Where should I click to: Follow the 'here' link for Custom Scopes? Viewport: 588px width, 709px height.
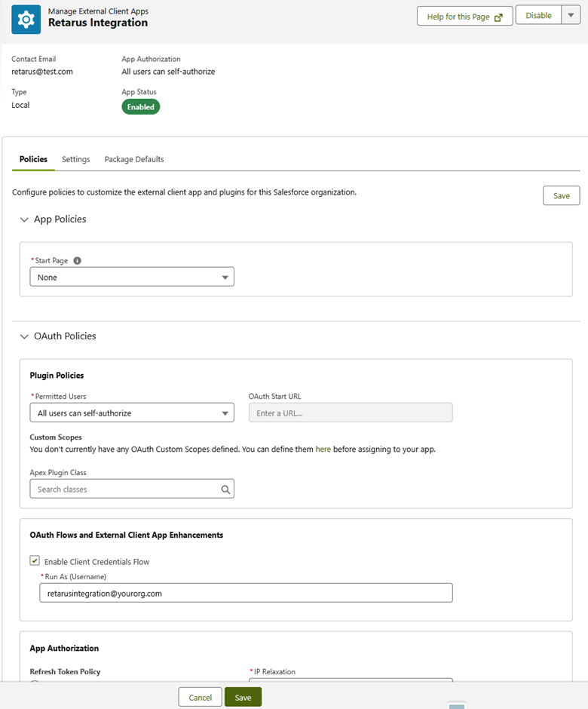323,450
